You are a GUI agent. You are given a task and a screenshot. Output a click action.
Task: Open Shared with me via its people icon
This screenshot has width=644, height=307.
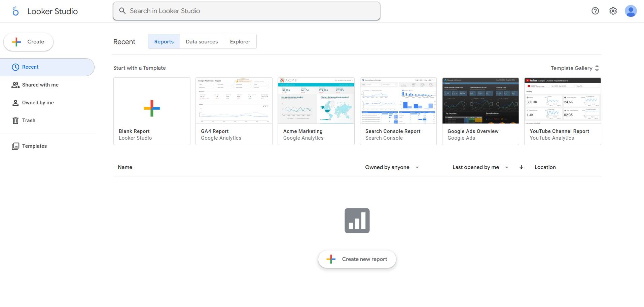point(15,85)
